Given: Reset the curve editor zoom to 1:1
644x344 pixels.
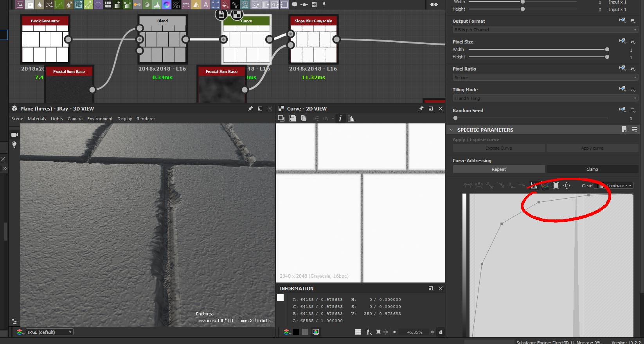Looking at the screenshot, I should [x=567, y=186].
